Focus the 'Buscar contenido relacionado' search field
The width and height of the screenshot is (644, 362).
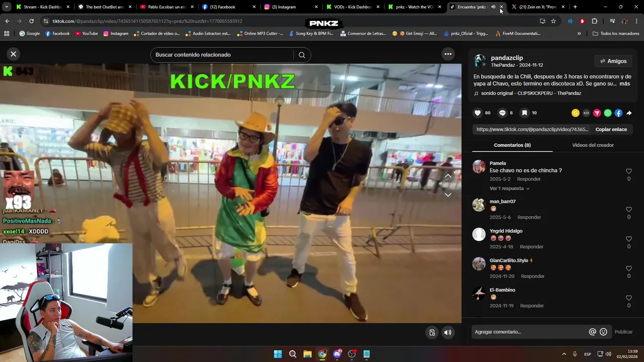pos(221,55)
